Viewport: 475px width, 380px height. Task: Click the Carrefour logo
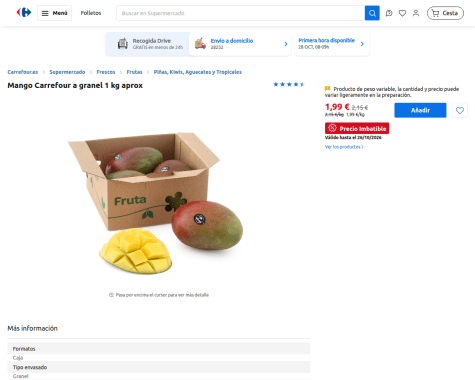(24, 13)
